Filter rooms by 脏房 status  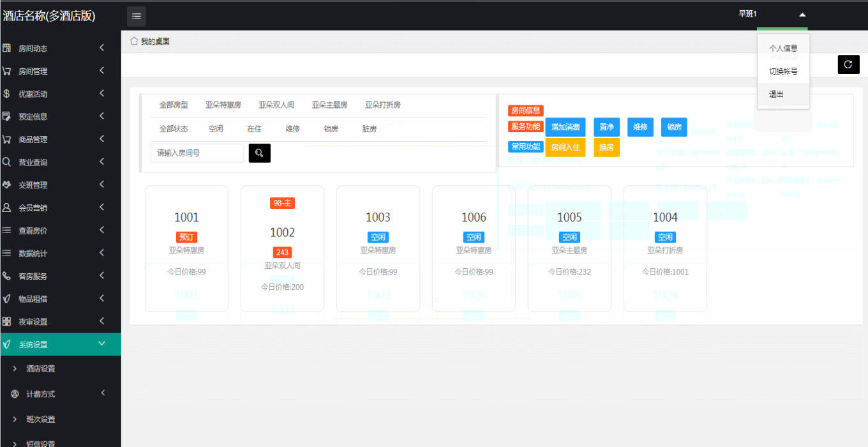pyautogui.click(x=370, y=129)
